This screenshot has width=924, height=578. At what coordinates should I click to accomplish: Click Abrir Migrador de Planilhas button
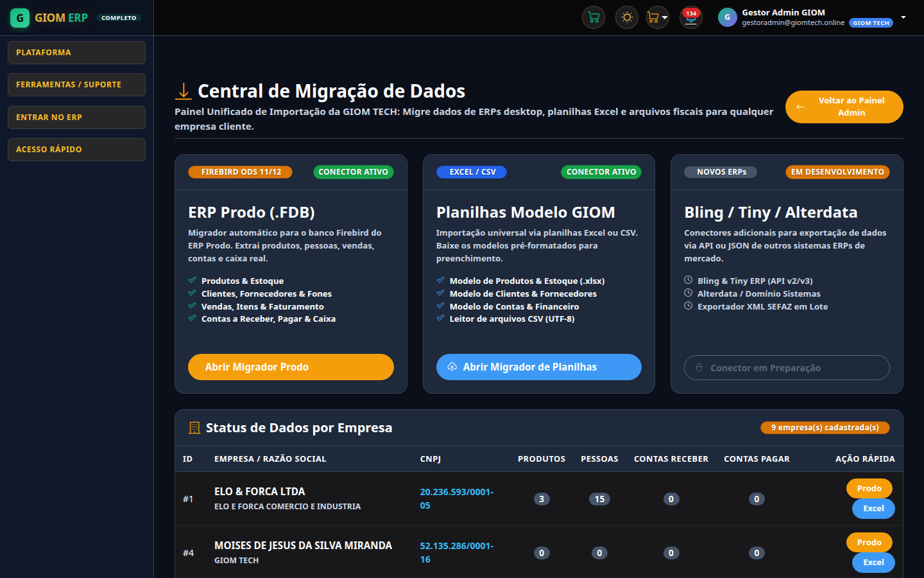pos(539,367)
